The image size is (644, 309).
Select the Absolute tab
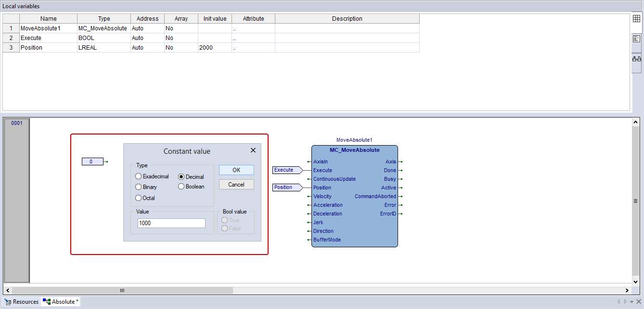coord(61,302)
